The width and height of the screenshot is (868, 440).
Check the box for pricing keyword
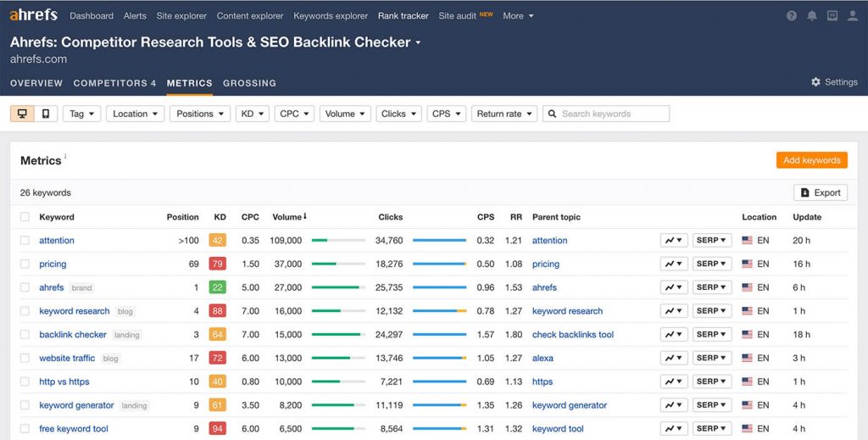25,265
